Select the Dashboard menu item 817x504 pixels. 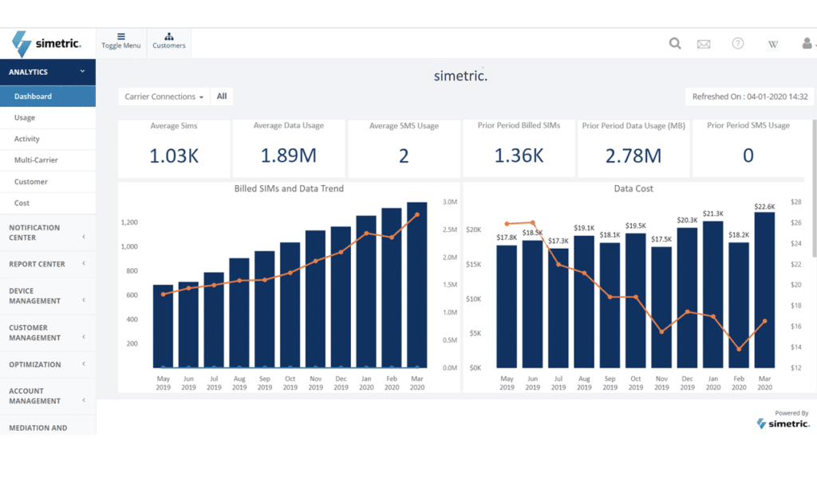47,96
